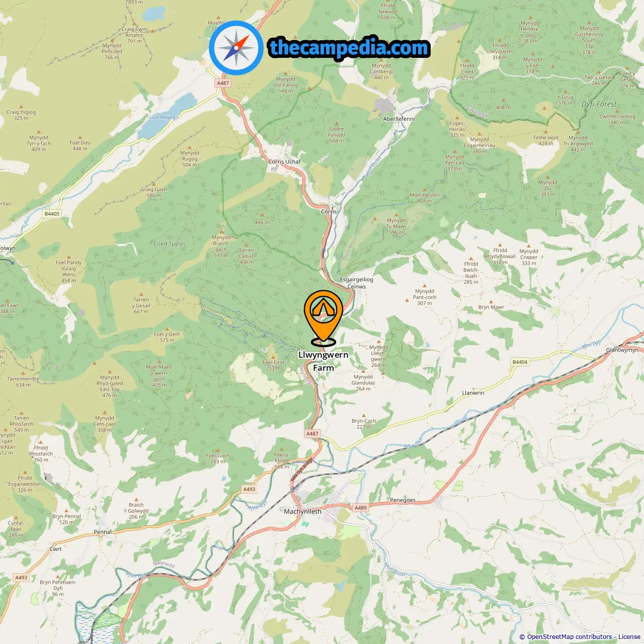
Task: Select the Penegoes place label
Action: (x=403, y=500)
